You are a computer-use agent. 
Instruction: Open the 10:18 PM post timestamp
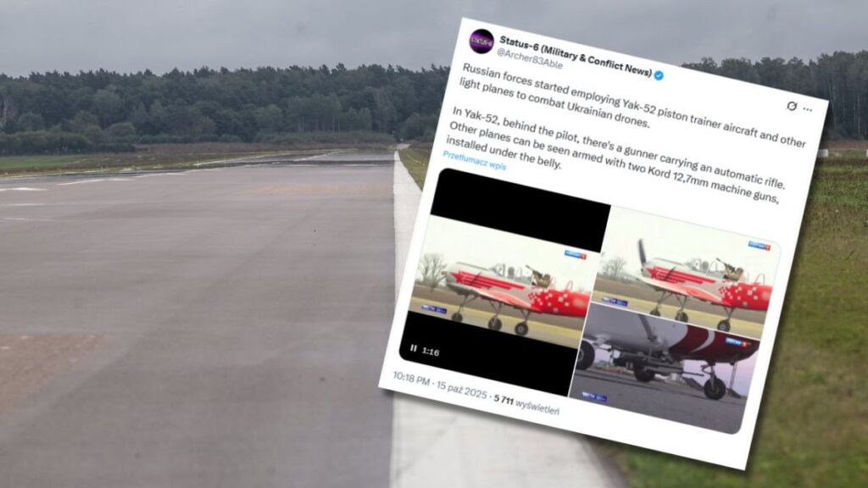coord(411,380)
